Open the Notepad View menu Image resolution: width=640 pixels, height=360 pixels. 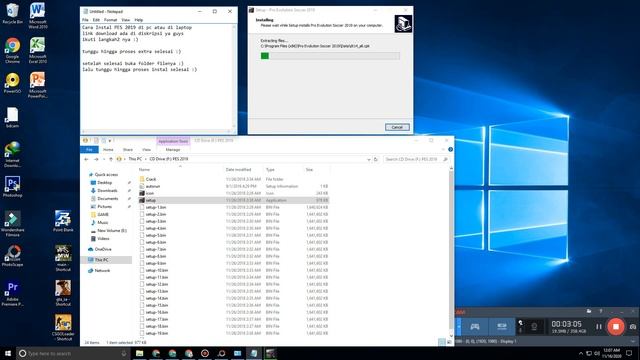click(126, 20)
